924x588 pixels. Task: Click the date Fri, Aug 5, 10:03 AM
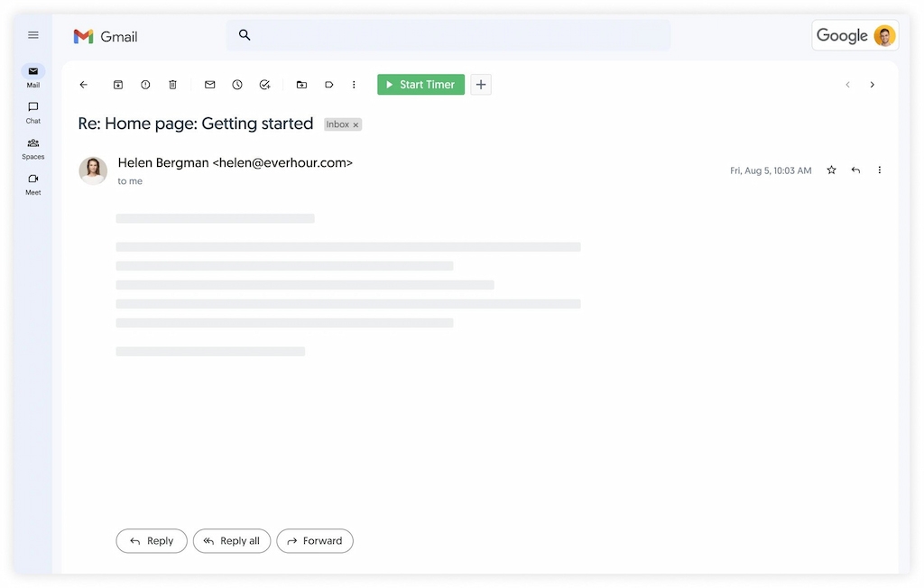click(771, 170)
